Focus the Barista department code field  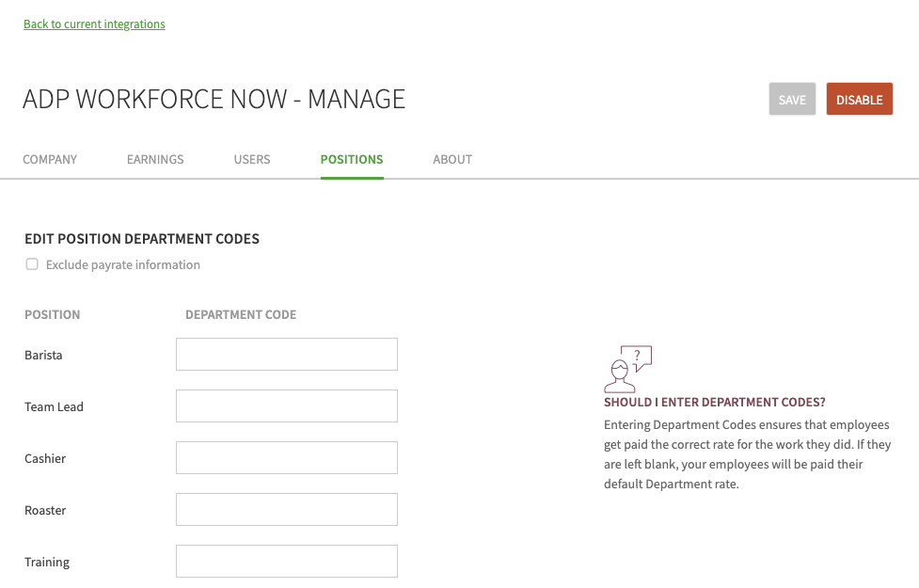pos(287,354)
